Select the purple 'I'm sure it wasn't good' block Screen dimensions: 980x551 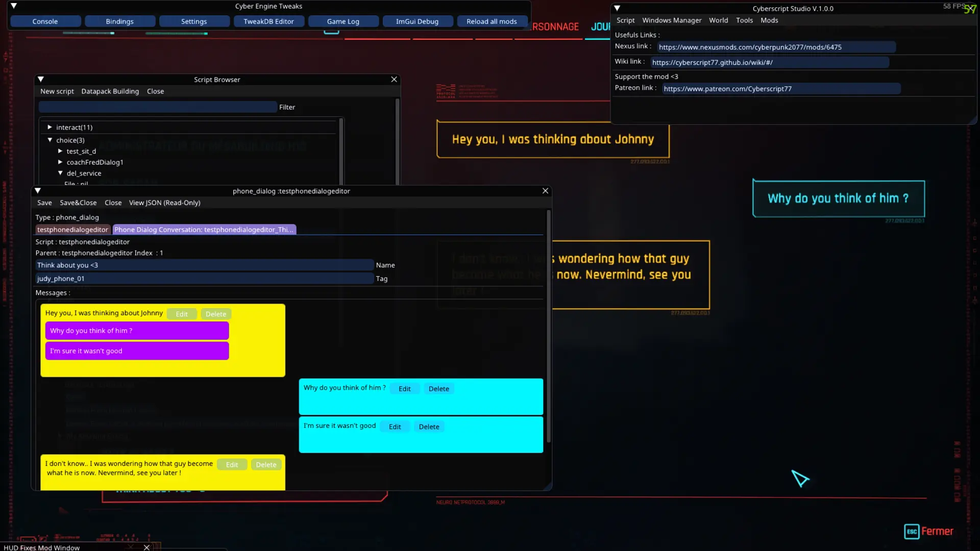coord(137,351)
